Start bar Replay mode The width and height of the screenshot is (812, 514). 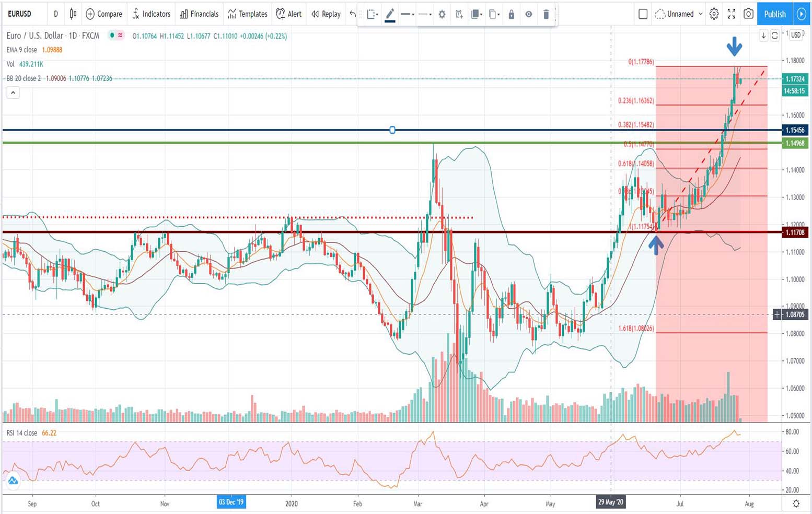coord(326,14)
